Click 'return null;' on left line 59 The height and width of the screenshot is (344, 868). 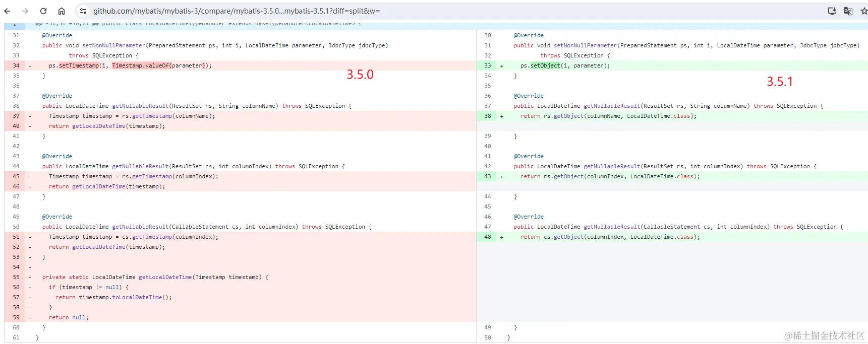tap(69, 317)
